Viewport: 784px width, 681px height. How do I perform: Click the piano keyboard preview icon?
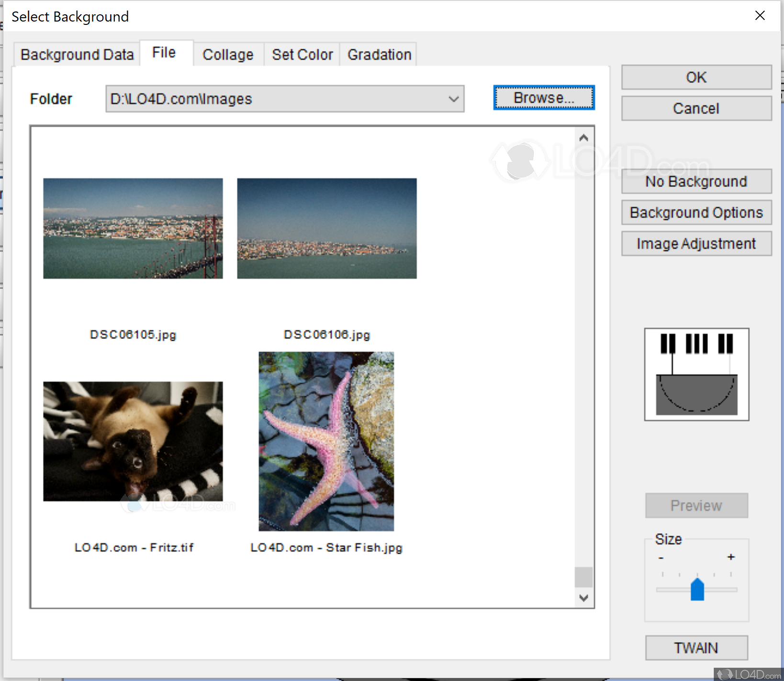[696, 374]
